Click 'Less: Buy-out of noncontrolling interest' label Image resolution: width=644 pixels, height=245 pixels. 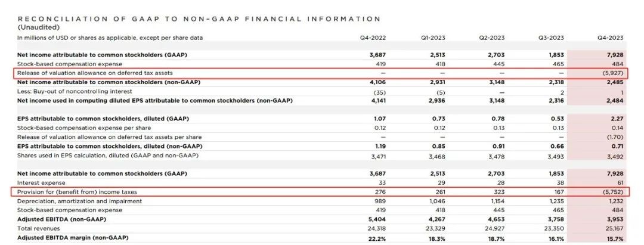click(74, 91)
